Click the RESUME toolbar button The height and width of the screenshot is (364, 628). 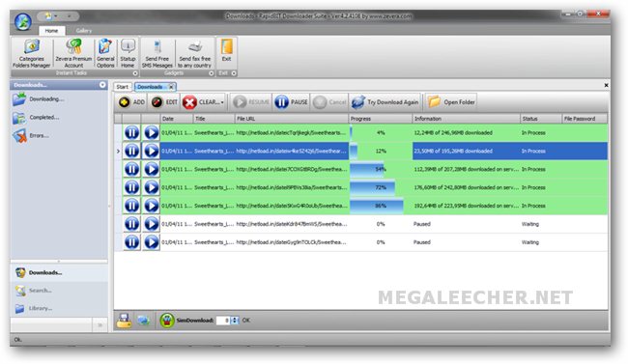[x=251, y=102]
